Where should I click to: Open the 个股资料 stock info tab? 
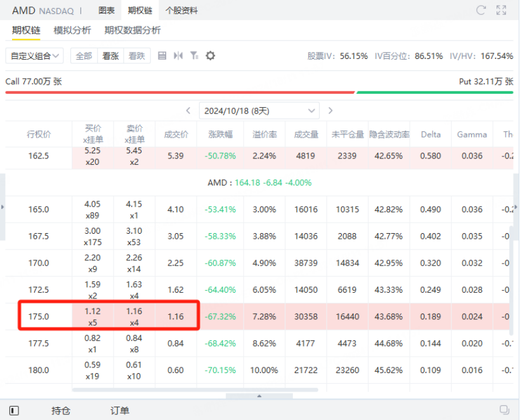(181, 11)
